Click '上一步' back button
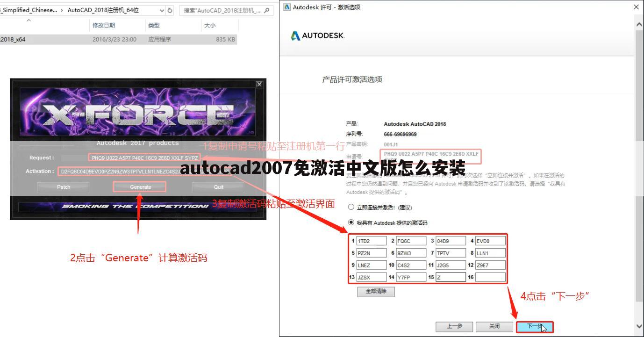This screenshot has width=644, height=337. pyautogui.click(x=454, y=326)
